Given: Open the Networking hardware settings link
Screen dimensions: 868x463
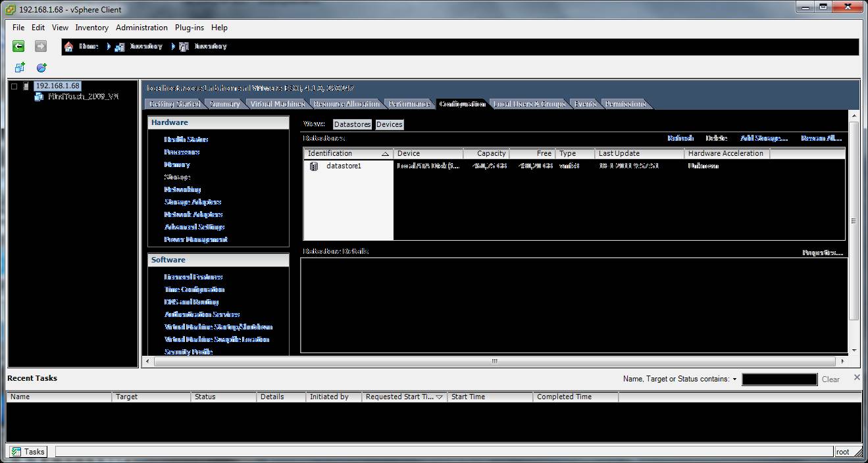Looking at the screenshot, I should point(182,189).
